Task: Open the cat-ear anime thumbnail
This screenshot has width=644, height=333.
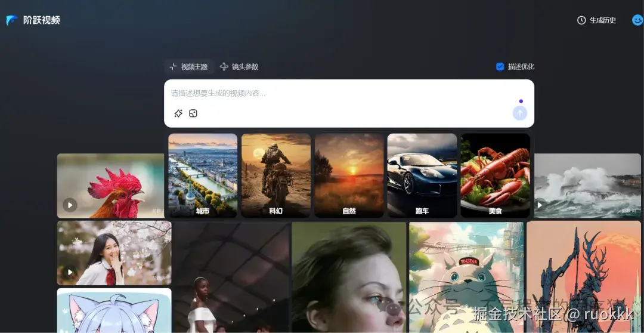Action: click(114, 310)
